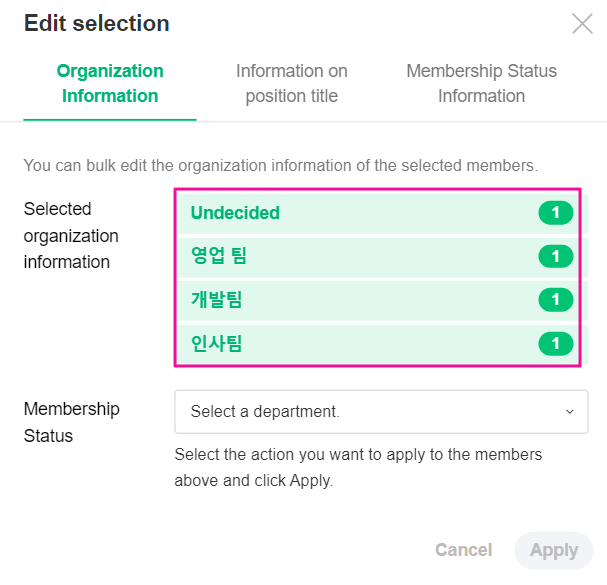The width and height of the screenshot is (607, 585).
Task: Click the count badge on 영업 팀 row
Action: coord(556,257)
